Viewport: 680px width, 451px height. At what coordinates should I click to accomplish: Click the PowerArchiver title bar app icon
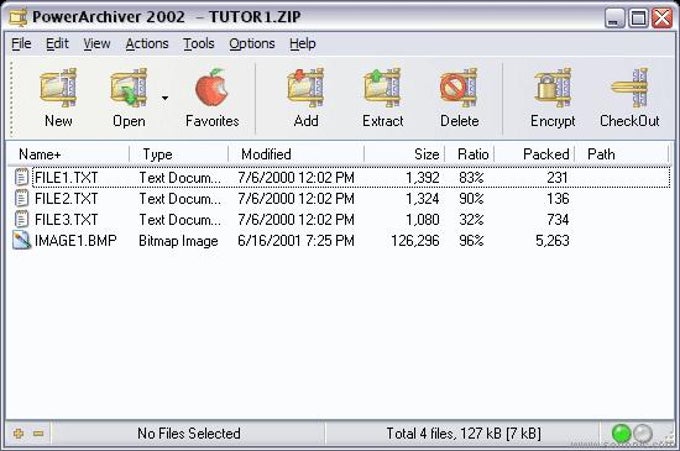click(x=19, y=17)
